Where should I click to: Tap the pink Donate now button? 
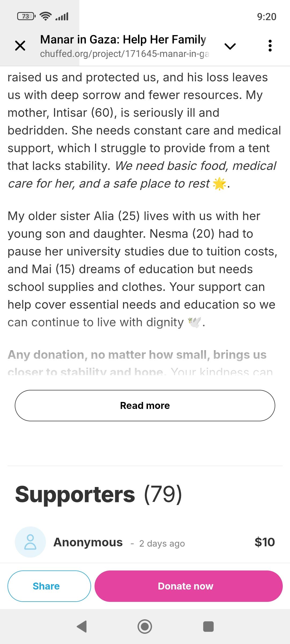pos(189,586)
